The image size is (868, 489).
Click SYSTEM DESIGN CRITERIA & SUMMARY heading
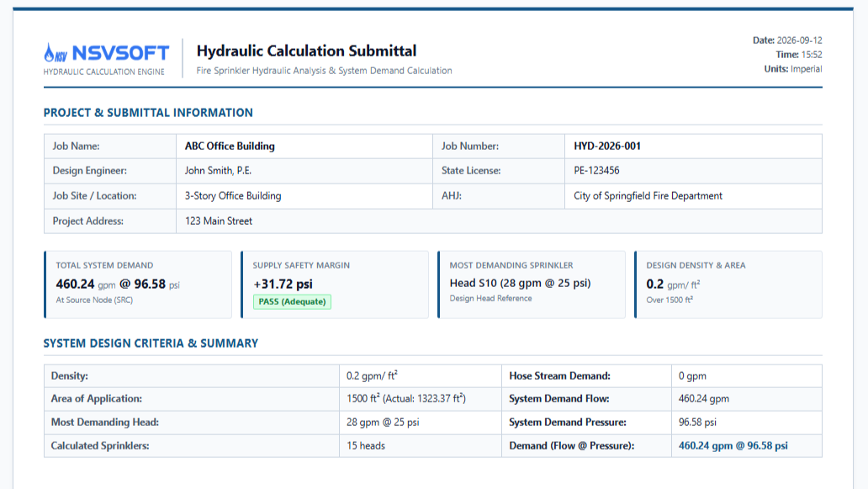pos(151,343)
